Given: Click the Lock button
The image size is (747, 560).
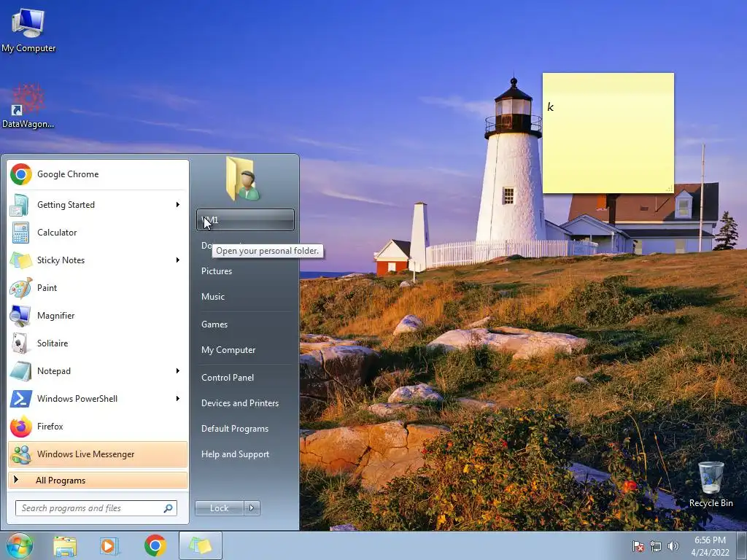Looking at the screenshot, I should (x=220, y=508).
